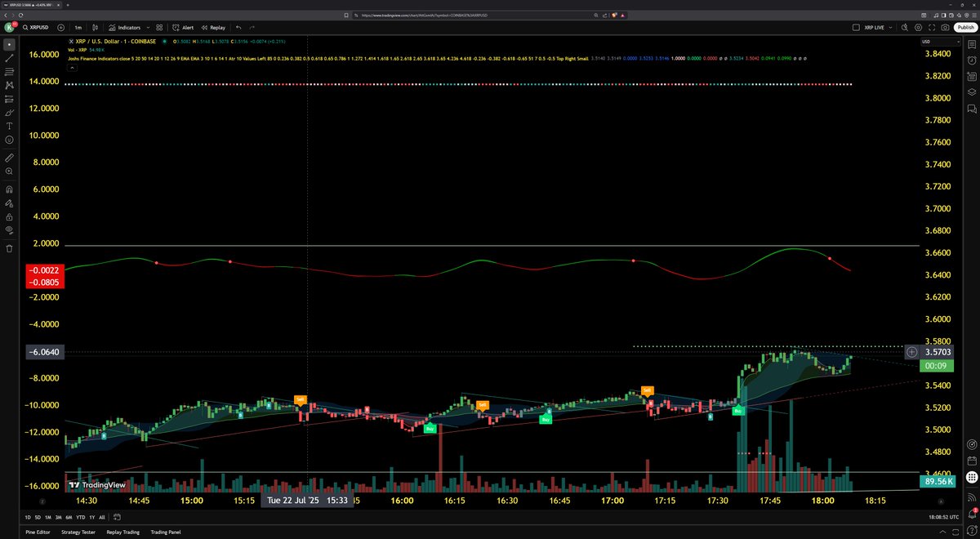Open chart settings gear icon

pyautogui.click(x=918, y=27)
